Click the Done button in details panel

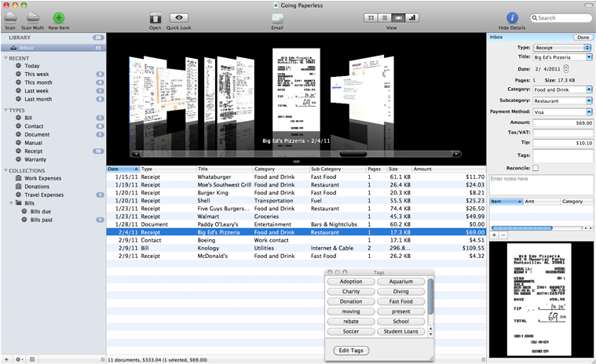pyautogui.click(x=583, y=37)
